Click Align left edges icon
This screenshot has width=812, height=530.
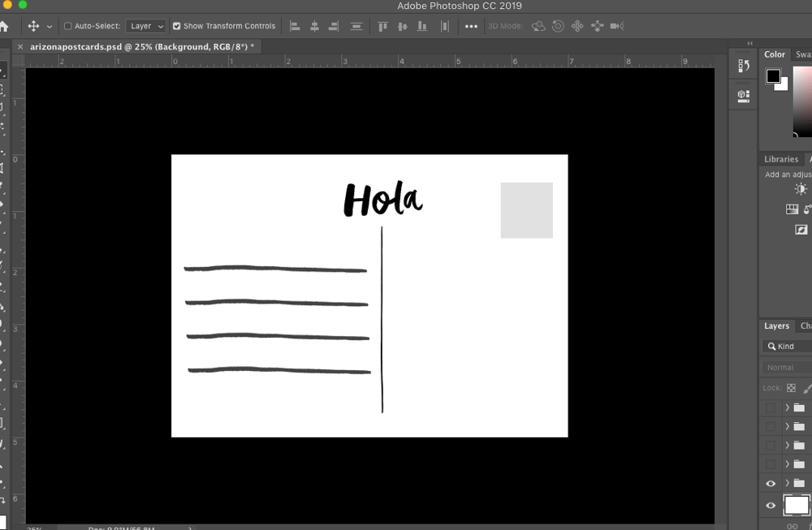(295, 26)
